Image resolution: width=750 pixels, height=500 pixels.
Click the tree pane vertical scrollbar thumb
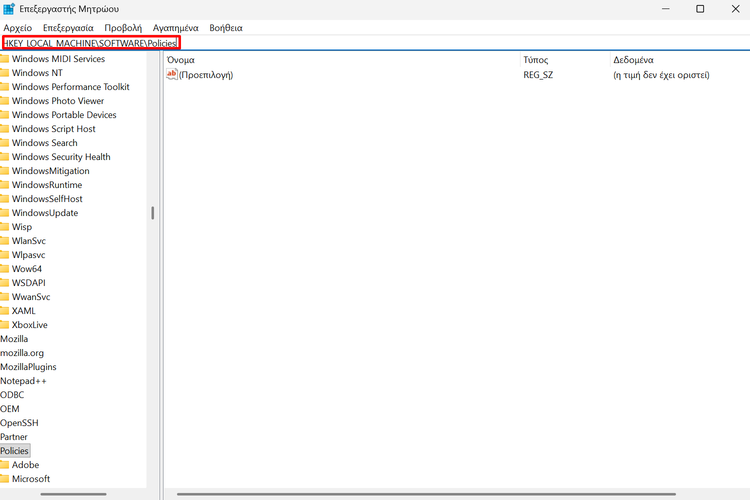click(x=153, y=213)
